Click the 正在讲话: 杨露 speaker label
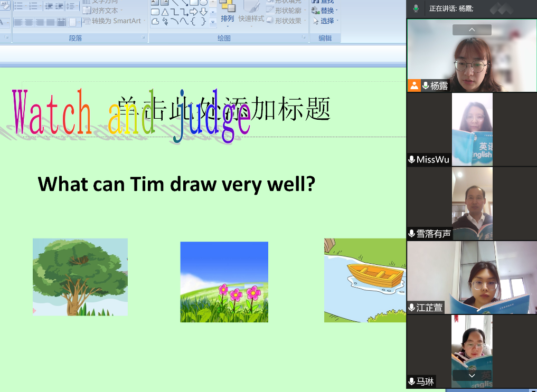 click(x=451, y=9)
